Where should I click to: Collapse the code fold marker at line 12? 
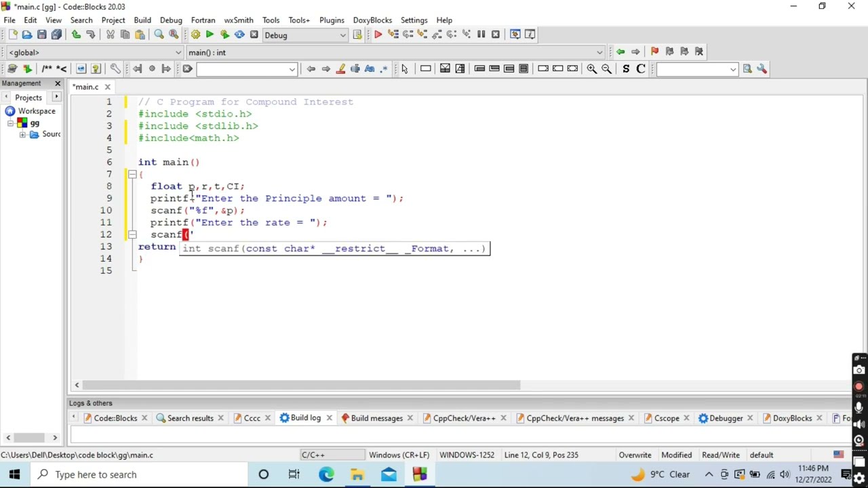coord(132,235)
